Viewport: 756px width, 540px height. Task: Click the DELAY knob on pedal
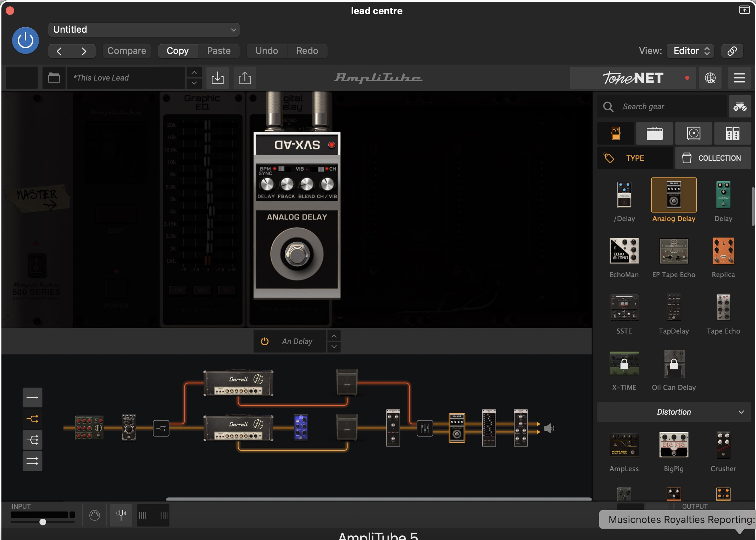(267, 184)
